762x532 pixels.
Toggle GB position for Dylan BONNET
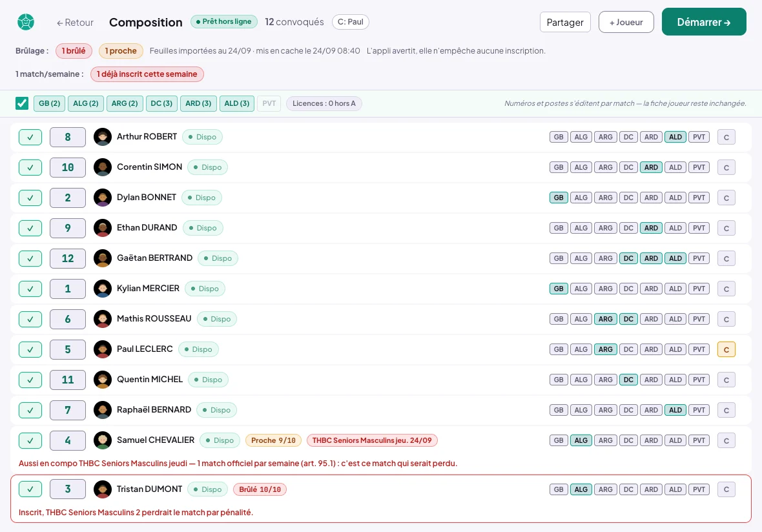[559, 198]
